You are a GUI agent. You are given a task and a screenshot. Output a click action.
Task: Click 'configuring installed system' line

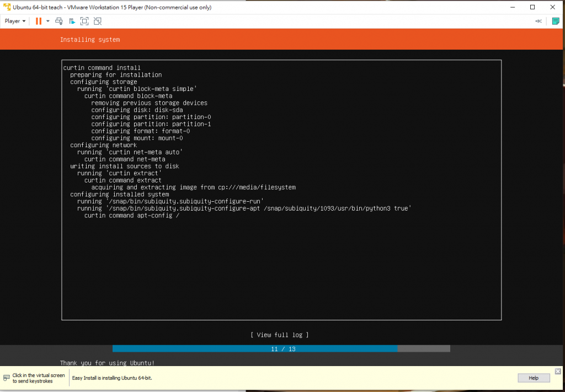pyautogui.click(x=120, y=195)
